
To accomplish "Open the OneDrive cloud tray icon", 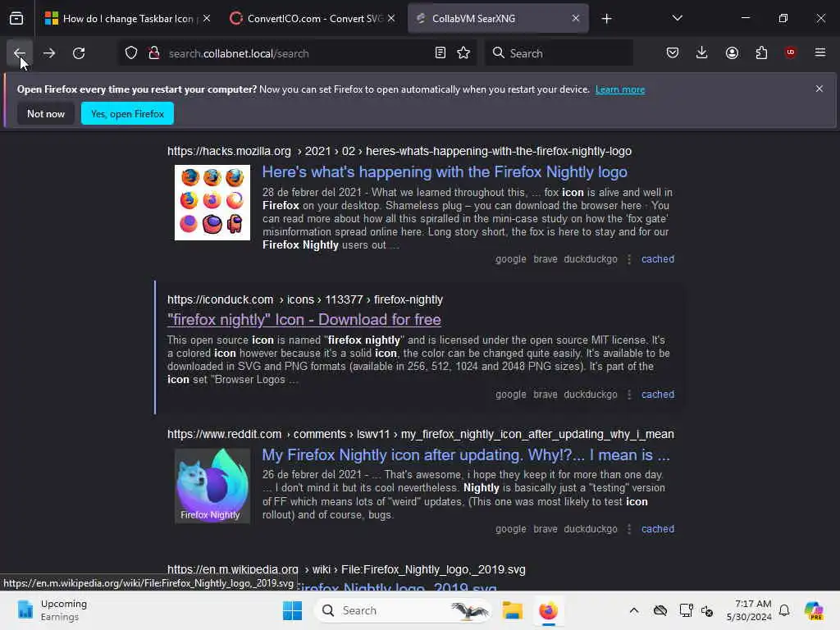I will [x=660, y=610].
